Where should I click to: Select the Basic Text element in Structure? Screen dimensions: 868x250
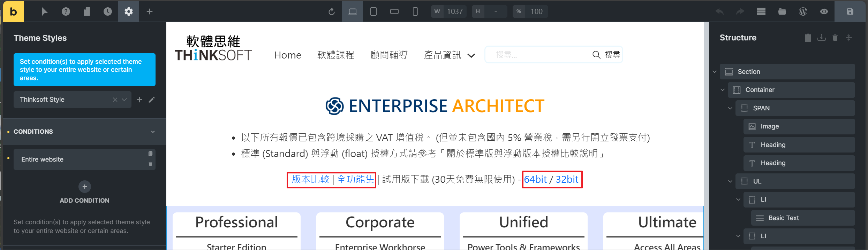tap(803, 218)
